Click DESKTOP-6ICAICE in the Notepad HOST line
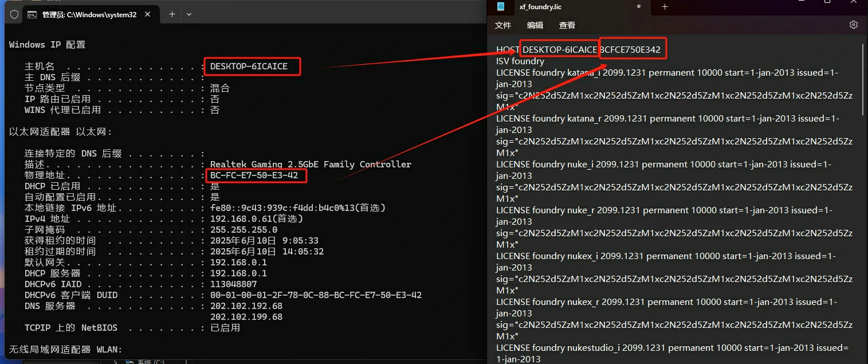Image resolution: width=868 pixels, height=364 pixels. pos(560,50)
